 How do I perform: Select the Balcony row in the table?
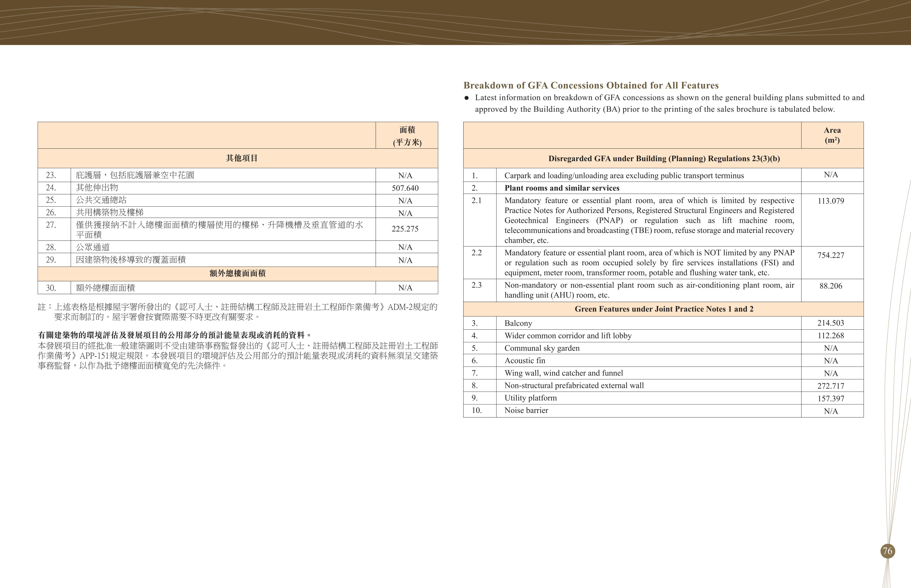click(x=664, y=323)
